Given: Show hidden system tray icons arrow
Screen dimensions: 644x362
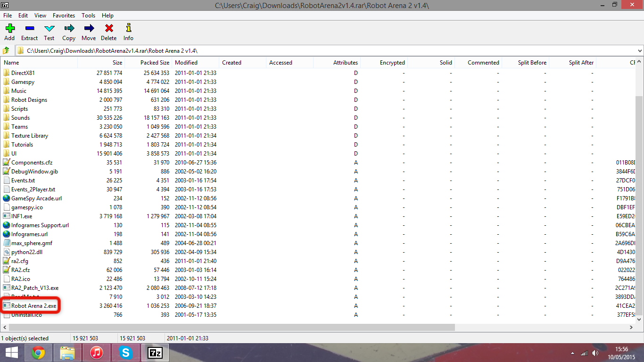Looking at the screenshot, I should tap(573, 353).
